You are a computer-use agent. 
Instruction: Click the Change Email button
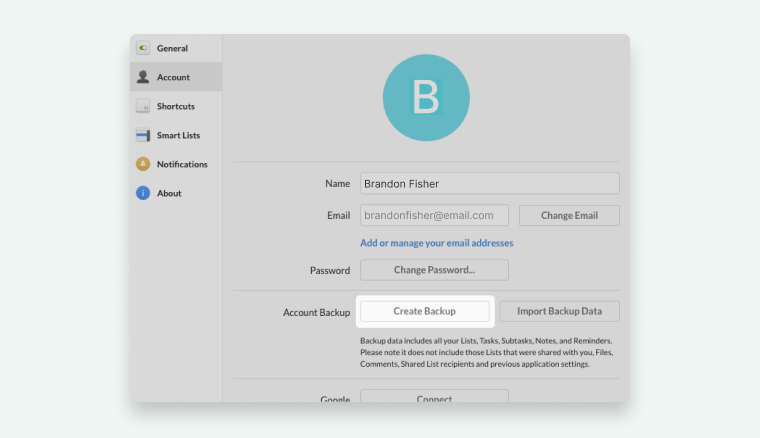[569, 216]
